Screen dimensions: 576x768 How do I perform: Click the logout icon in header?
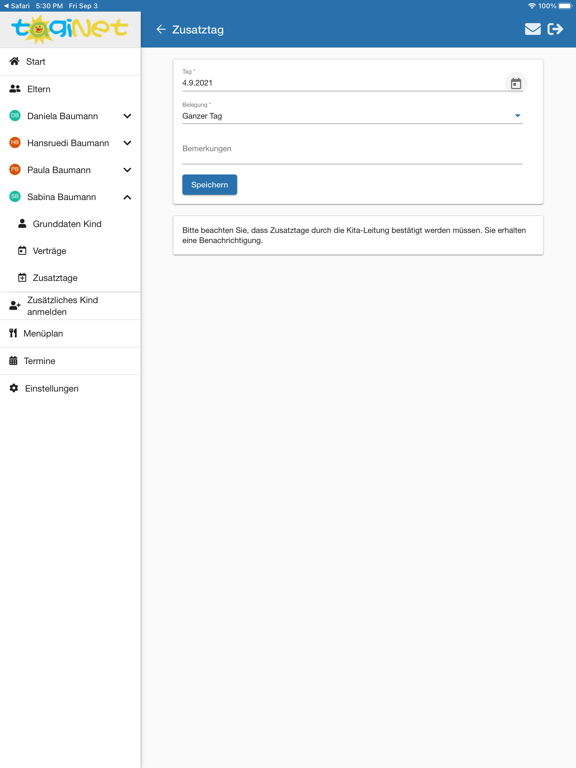coord(555,29)
